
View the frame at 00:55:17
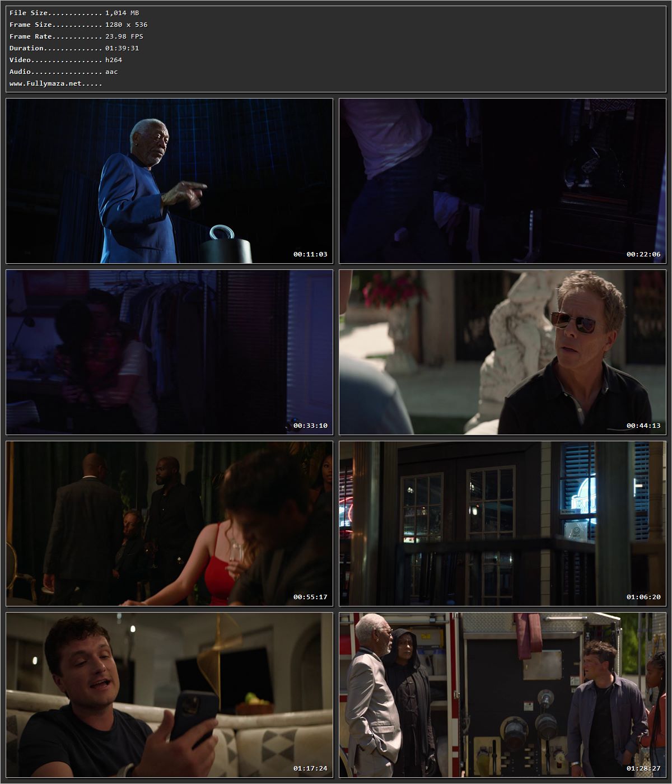click(170, 524)
